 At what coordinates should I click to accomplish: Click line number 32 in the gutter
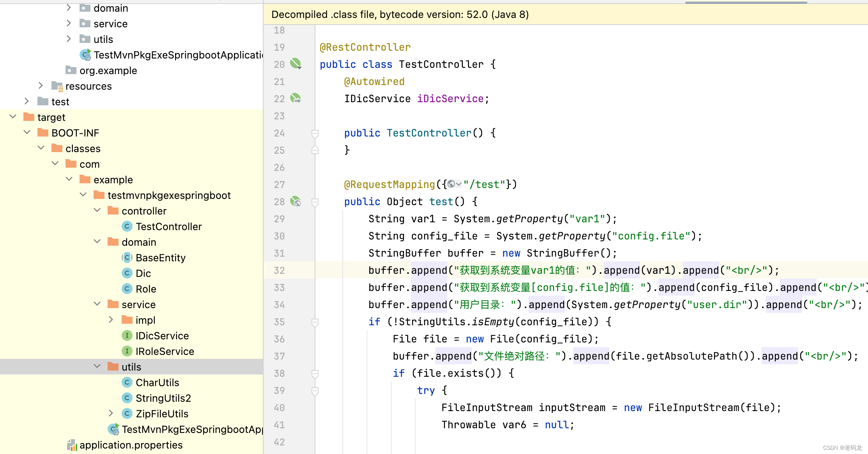(279, 270)
